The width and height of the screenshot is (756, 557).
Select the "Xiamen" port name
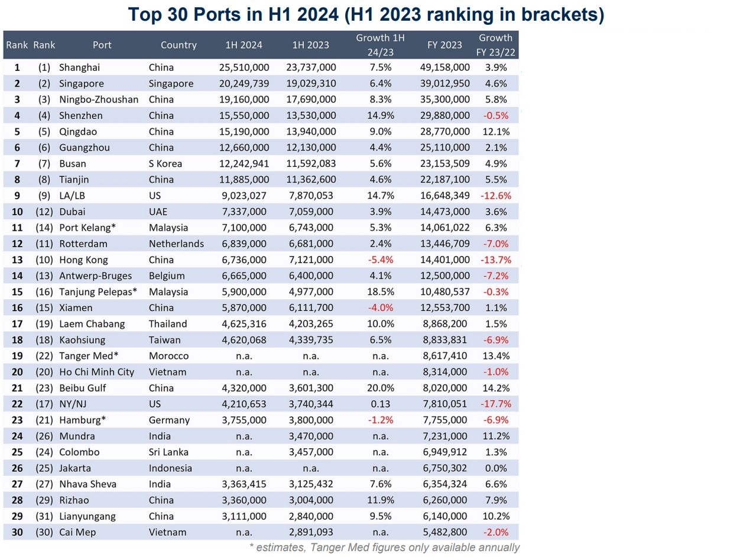(76, 307)
